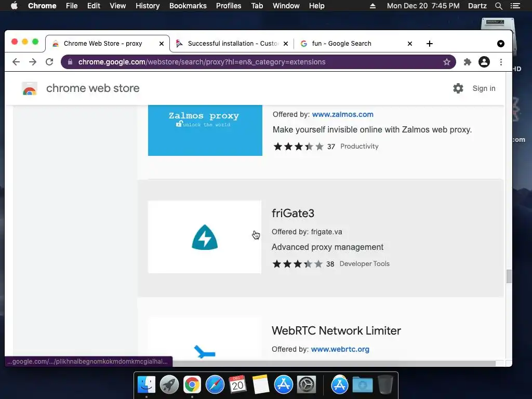Click the friGate3 star rating
The width and height of the screenshot is (532, 399).
point(298,263)
